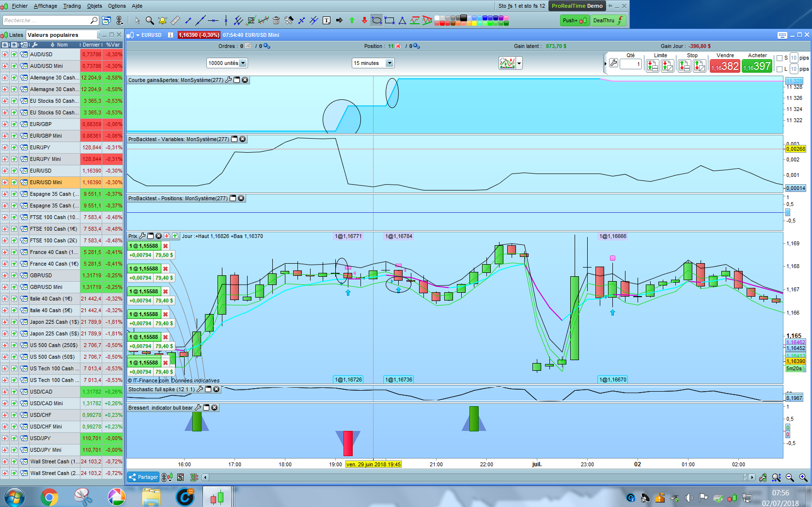Toggle the DealThru button

(x=609, y=20)
